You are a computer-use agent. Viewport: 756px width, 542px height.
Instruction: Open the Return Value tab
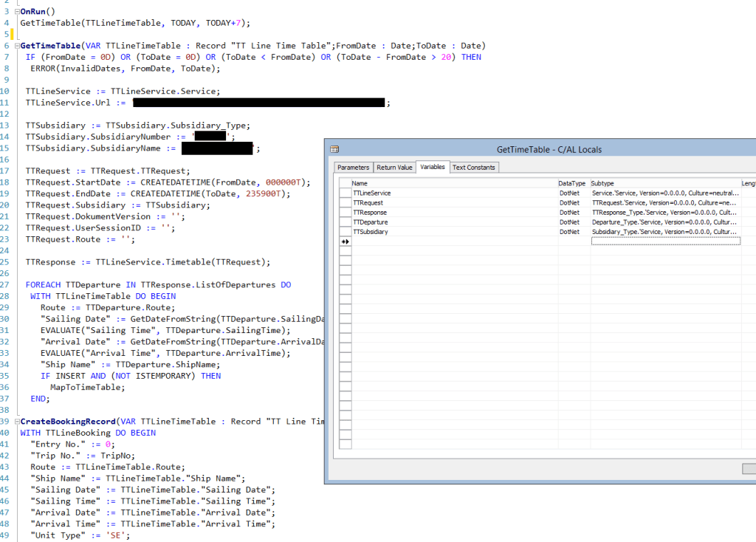coord(395,168)
